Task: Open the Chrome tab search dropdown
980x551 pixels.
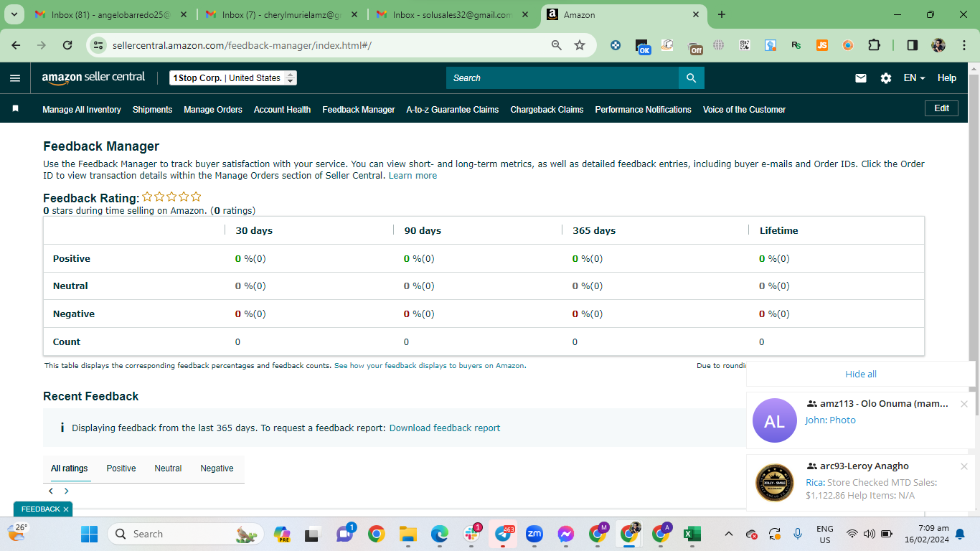Action: tap(14, 14)
